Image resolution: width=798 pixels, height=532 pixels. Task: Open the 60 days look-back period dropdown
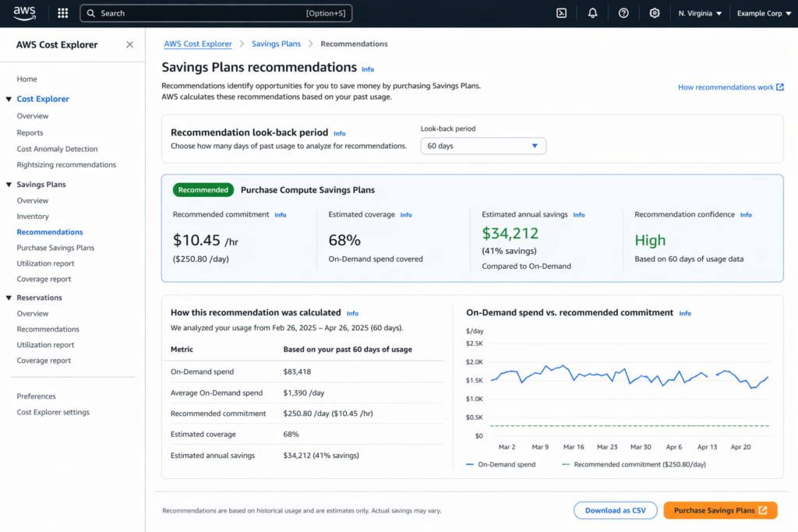(x=483, y=146)
